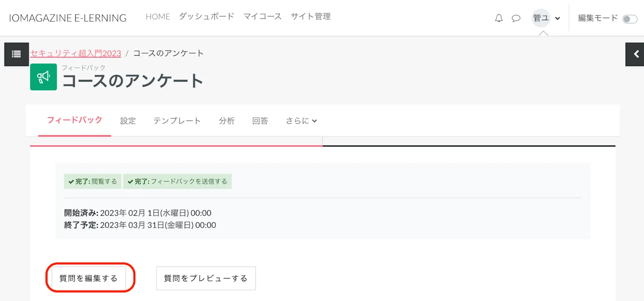Open the セキュリティ超入門2023 breadcrumb link
Screen dimensions: 644x301
(x=76, y=53)
